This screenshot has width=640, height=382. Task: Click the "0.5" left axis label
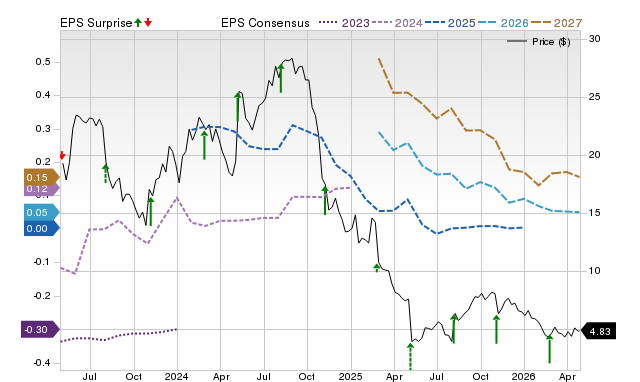tap(43, 62)
